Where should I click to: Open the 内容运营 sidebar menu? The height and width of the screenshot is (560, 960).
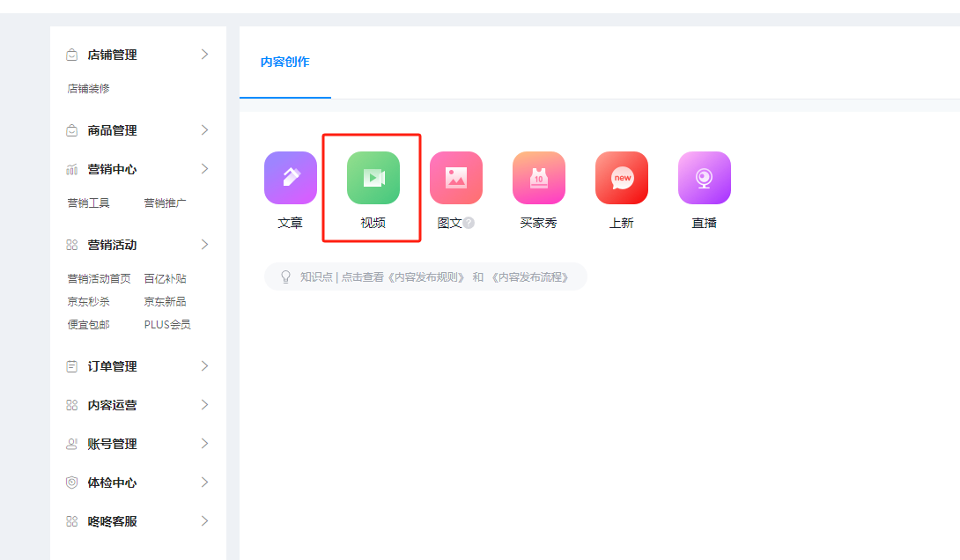pyautogui.click(x=112, y=405)
